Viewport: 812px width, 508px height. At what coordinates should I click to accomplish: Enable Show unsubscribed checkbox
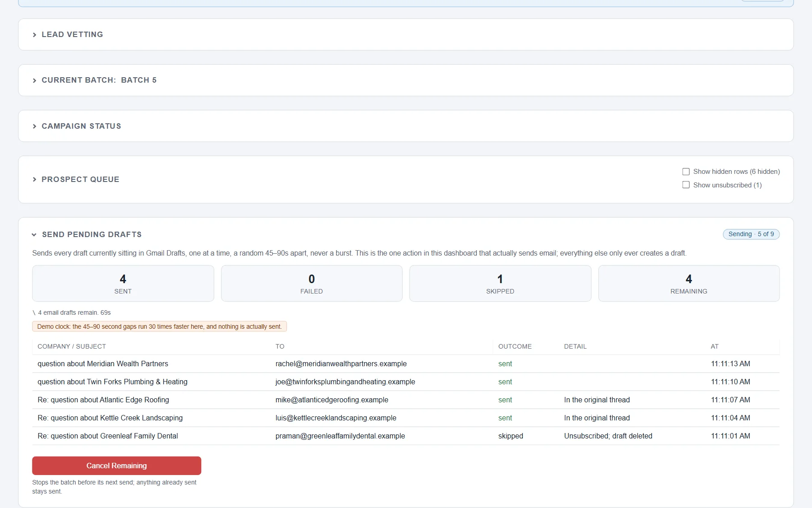(x=686, y=185)
